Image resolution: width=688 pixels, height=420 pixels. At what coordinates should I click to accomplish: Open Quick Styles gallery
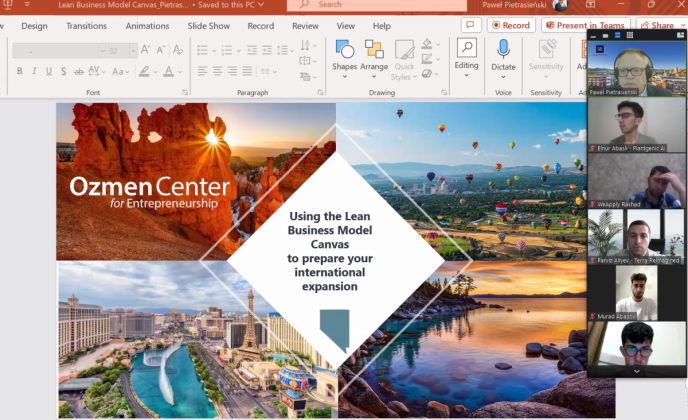click(x=404, y=60)
